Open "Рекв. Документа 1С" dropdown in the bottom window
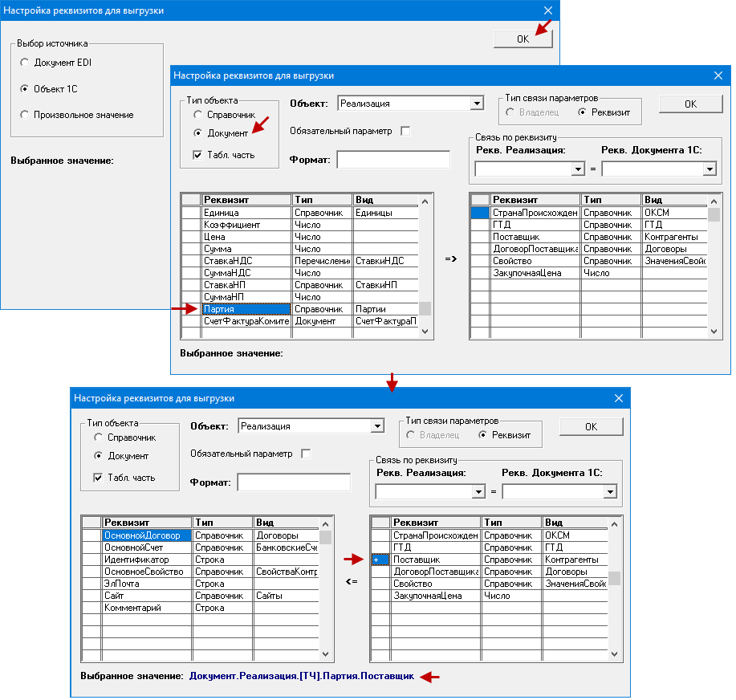 click(610, 491)
